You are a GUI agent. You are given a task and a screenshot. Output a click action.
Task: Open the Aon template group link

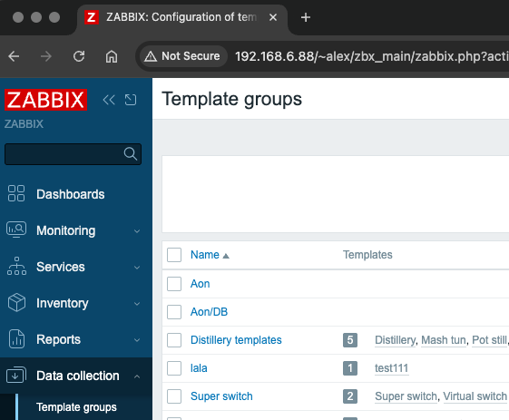200,284
